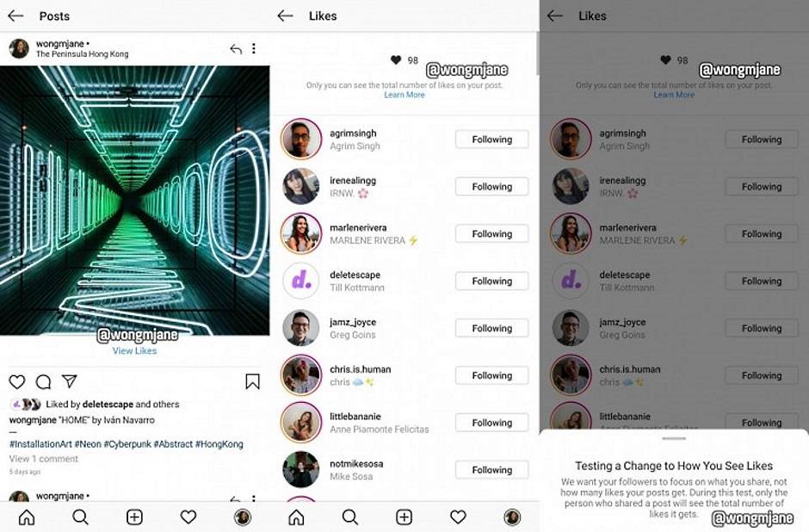The height and width of the screenshot is (532, 809).
Task: Go back from the Posts screen
Action: 15,16
